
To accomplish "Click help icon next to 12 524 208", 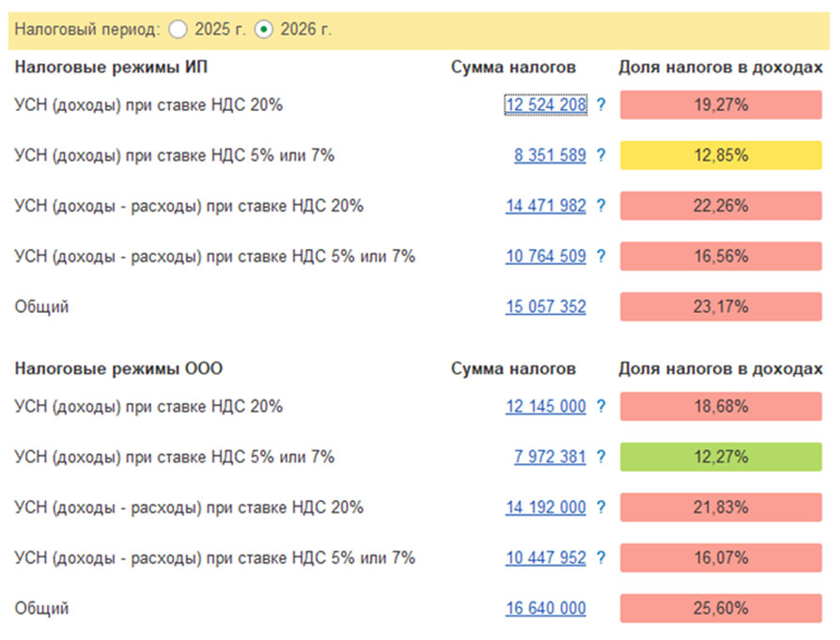I will click(601, 105).
